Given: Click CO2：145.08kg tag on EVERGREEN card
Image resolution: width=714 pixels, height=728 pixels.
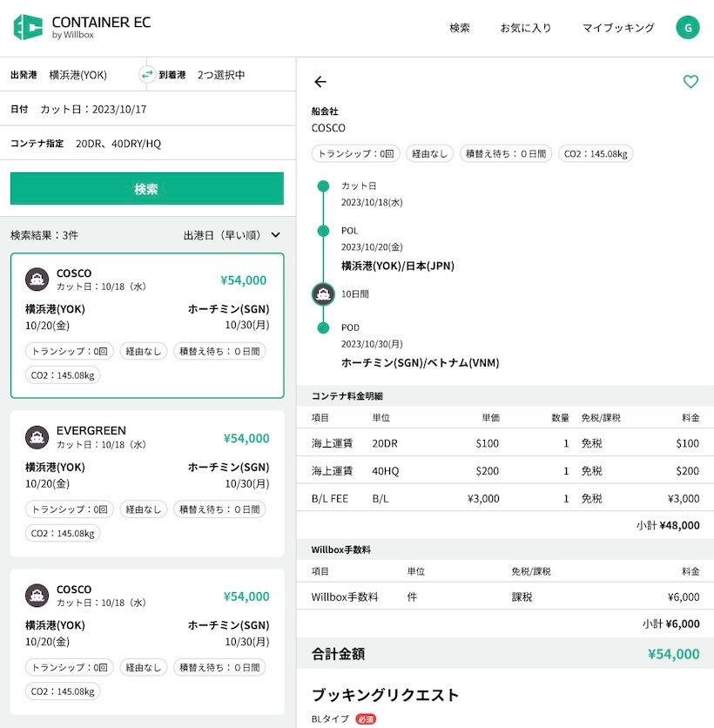Looking at the screenshot, I should (x=63, y=533).
